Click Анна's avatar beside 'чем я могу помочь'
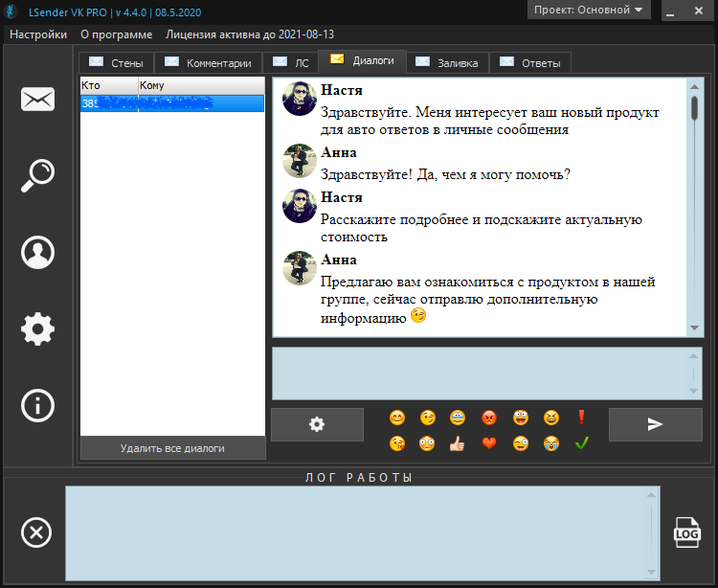The image size is (718, 588). point(300,161)
